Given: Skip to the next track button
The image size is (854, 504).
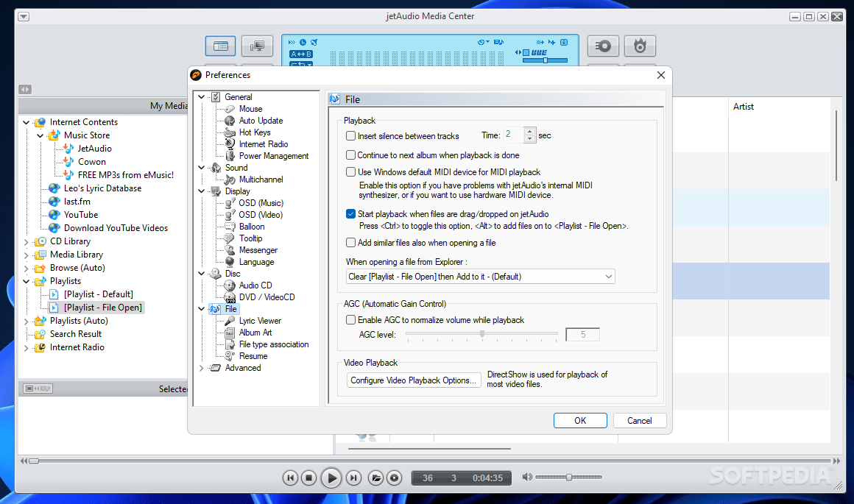Looking at the screenshot, I should click(353, 478).
